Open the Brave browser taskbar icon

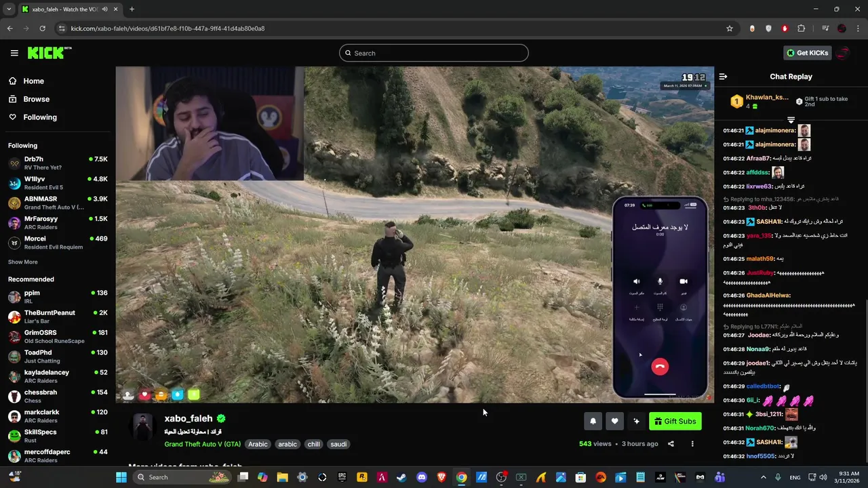click(441, 477)
